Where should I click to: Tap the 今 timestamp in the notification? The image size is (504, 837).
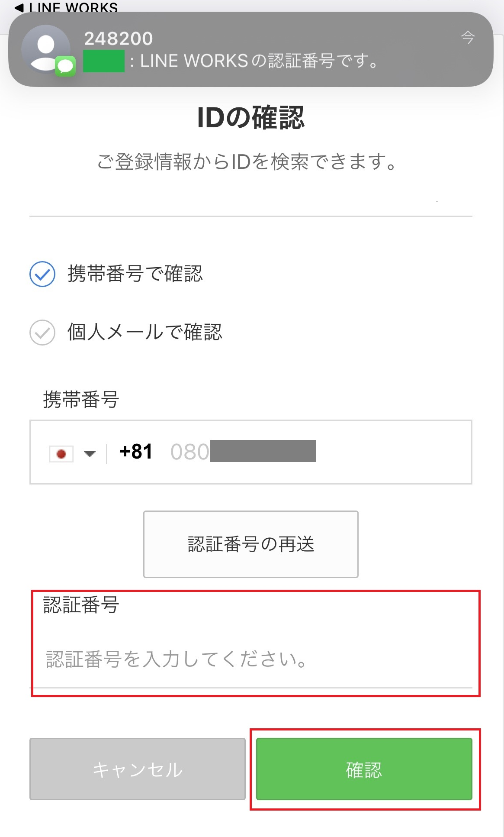pyautogui.click(x=468, y=37)
